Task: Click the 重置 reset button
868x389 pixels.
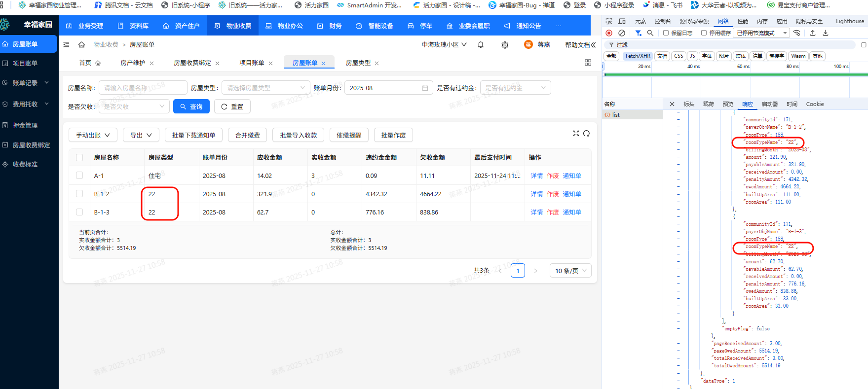Action: click(x=232, y=106)
